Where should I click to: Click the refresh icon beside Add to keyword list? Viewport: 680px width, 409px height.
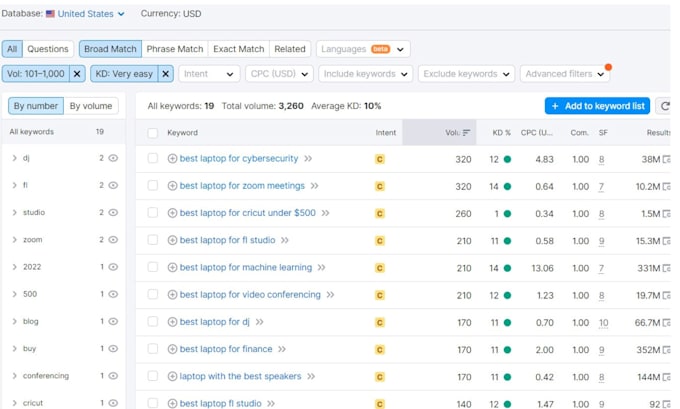click(x=665, y=106)
